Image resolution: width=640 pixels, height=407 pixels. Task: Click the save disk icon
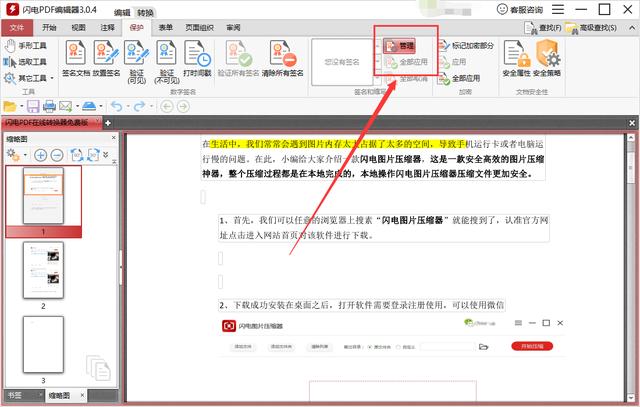click(x=33, y=107)
